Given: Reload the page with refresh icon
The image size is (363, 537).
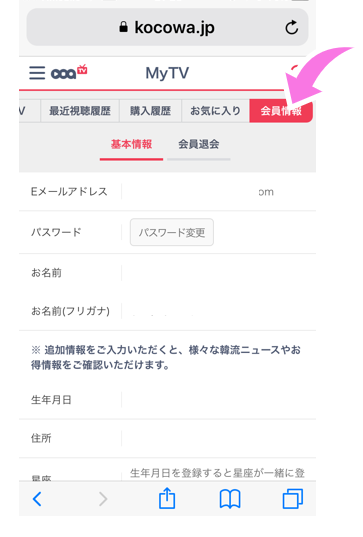Looking at the screenshot, I should 292,27.
